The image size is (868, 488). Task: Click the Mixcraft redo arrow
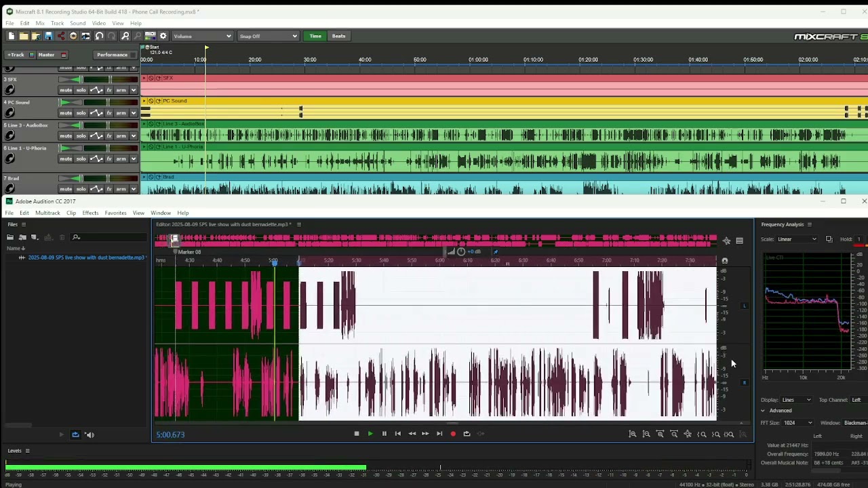point(112,36)
